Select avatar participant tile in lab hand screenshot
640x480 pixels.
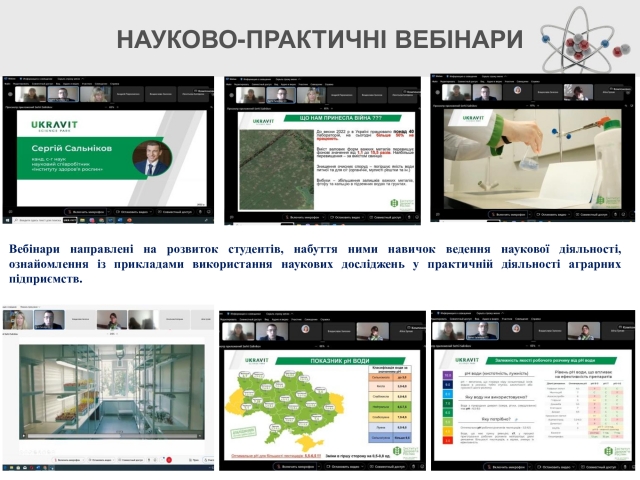point(518,92)
